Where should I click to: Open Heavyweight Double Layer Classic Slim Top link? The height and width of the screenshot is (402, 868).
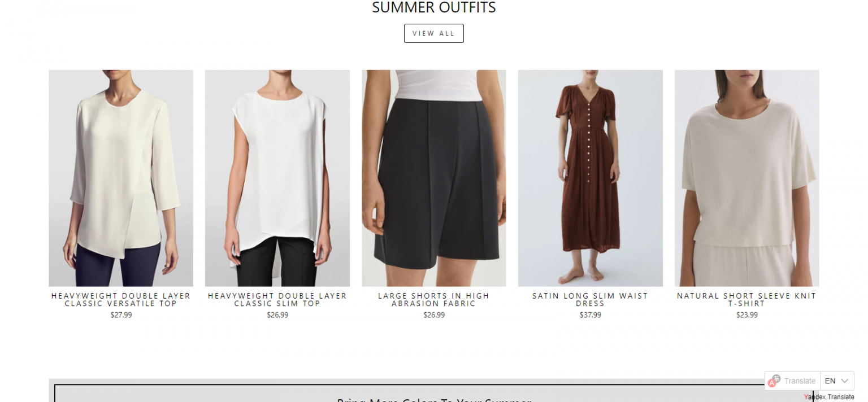point(277,300)
